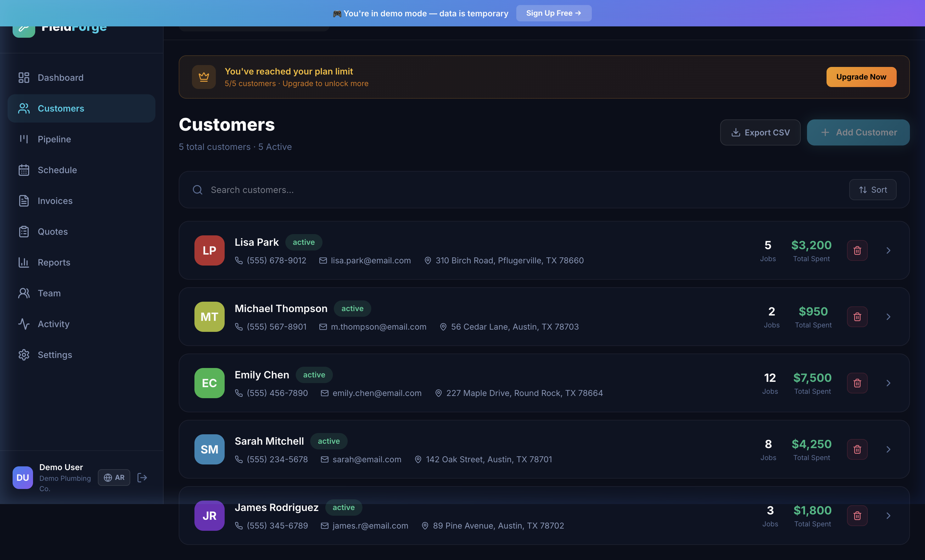Export customers as CSV
925x560 pixels.
[760, 132]
